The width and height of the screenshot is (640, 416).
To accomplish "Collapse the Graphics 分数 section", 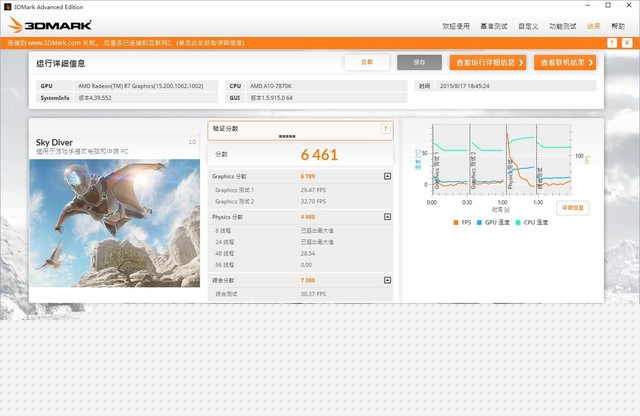I will (387, 176).
